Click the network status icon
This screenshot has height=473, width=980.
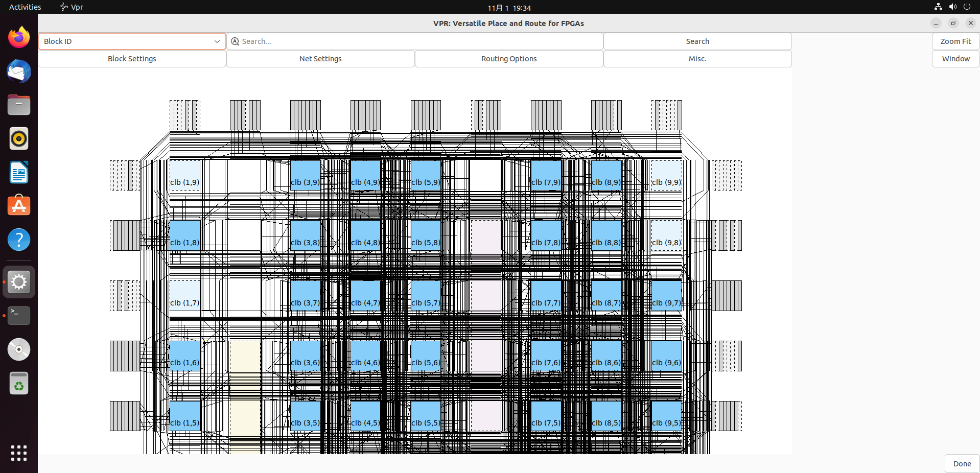pos(938,7)
